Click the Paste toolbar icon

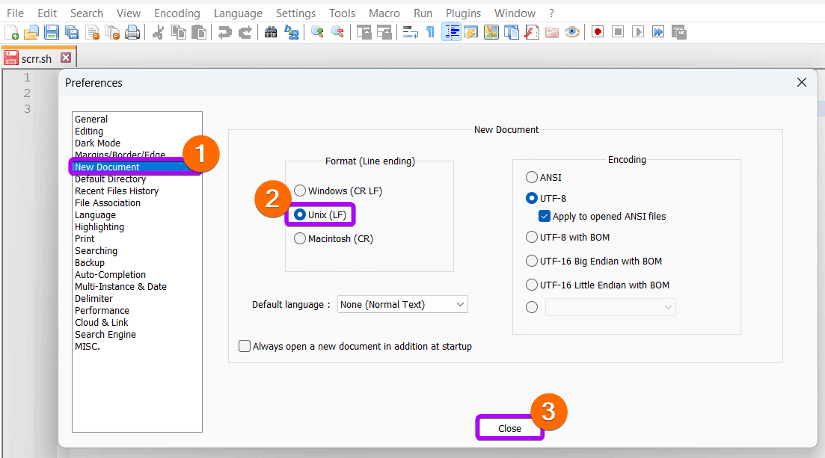(199, 33)
